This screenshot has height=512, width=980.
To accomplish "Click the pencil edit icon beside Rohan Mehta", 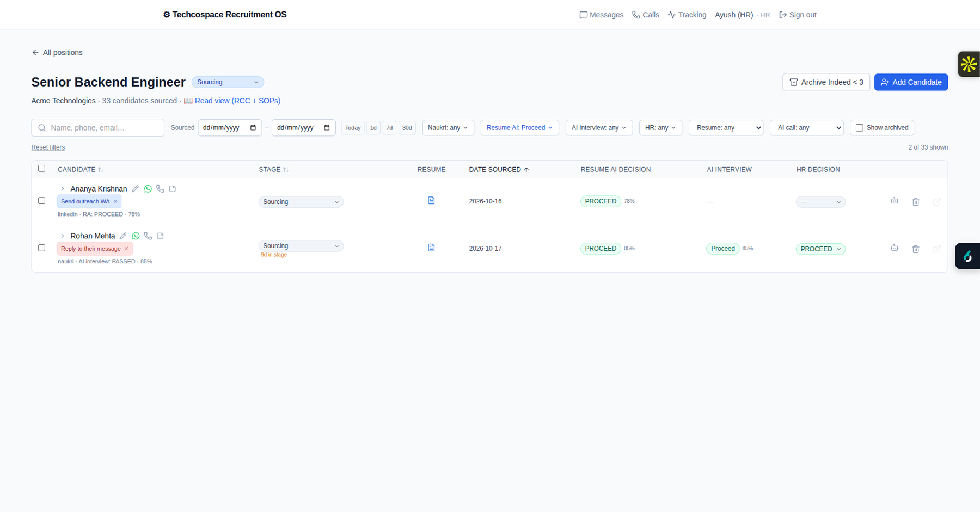I will coord(124,236).
